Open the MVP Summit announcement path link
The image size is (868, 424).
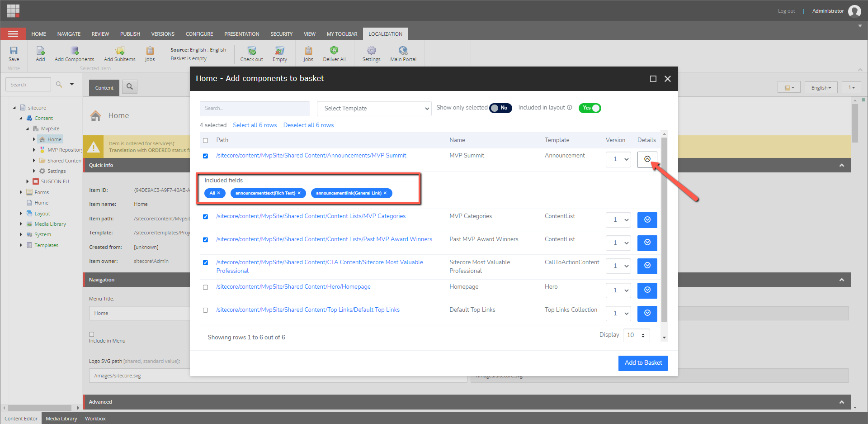(x=311, y=156)
